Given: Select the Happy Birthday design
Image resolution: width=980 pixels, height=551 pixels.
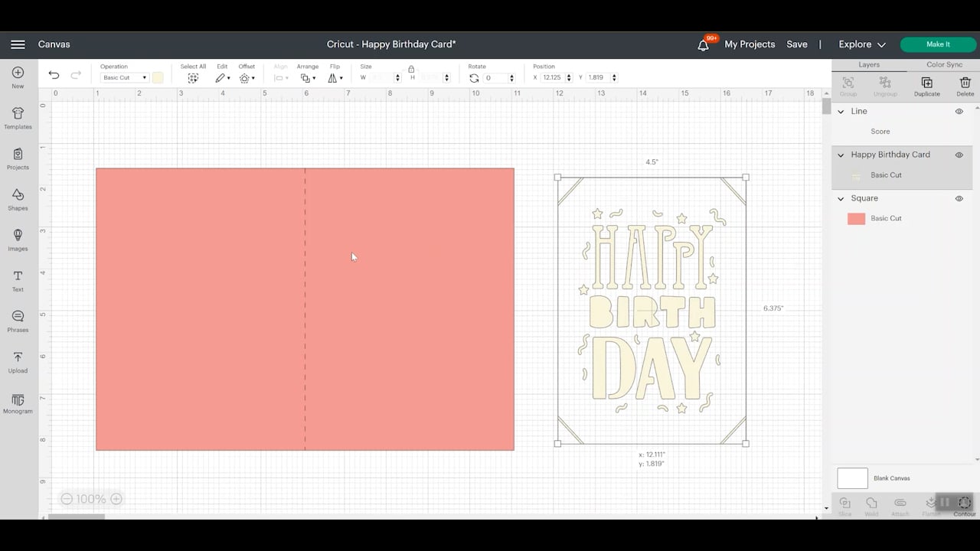Looking at the screenshot, I should [652, 311].
